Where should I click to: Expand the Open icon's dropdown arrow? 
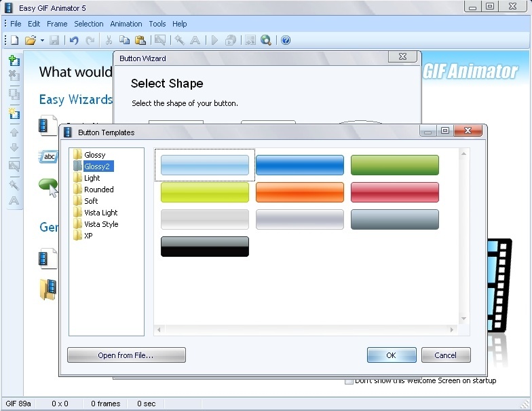point(42,41)
